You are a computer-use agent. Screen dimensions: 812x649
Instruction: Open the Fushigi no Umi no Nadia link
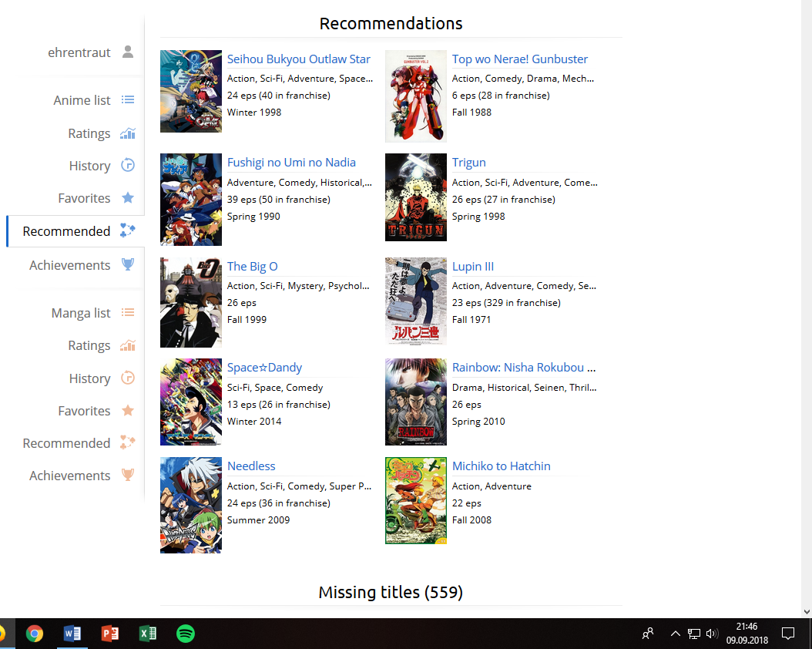[291, 162]
